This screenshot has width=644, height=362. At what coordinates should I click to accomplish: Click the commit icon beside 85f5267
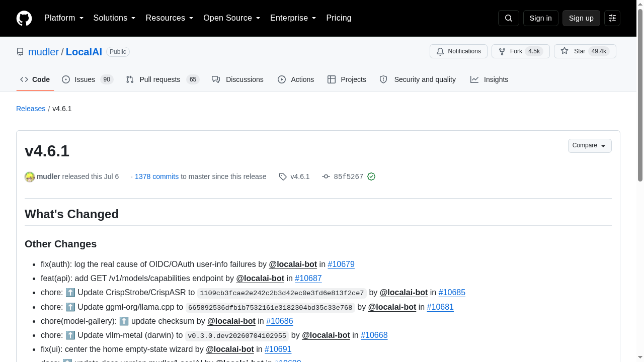point(326,176)
